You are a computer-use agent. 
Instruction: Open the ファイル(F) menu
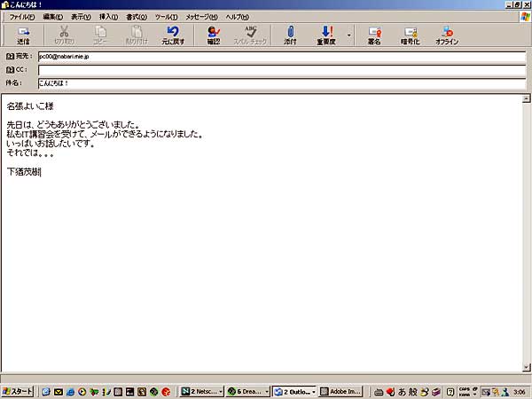click(x=21, y=17)
